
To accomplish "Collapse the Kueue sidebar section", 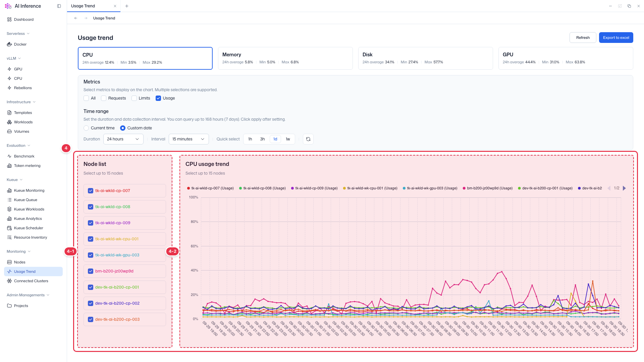I will pos(14,180).
